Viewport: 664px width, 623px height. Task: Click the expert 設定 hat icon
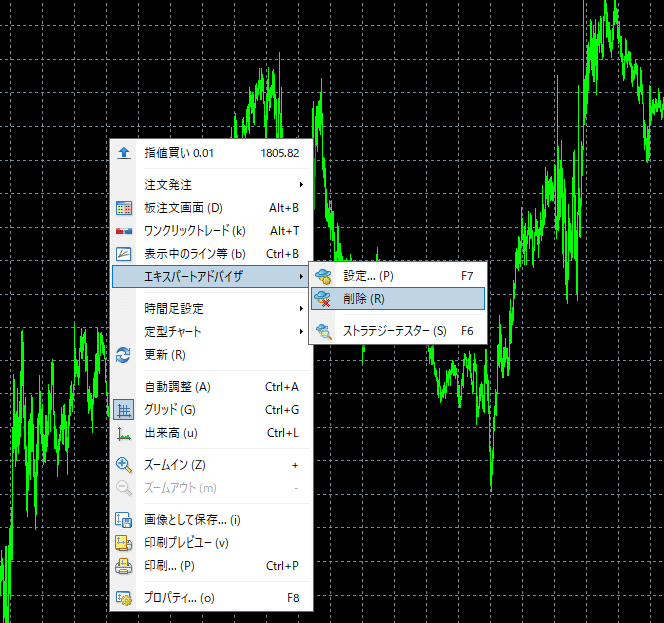tap(323, 276)
